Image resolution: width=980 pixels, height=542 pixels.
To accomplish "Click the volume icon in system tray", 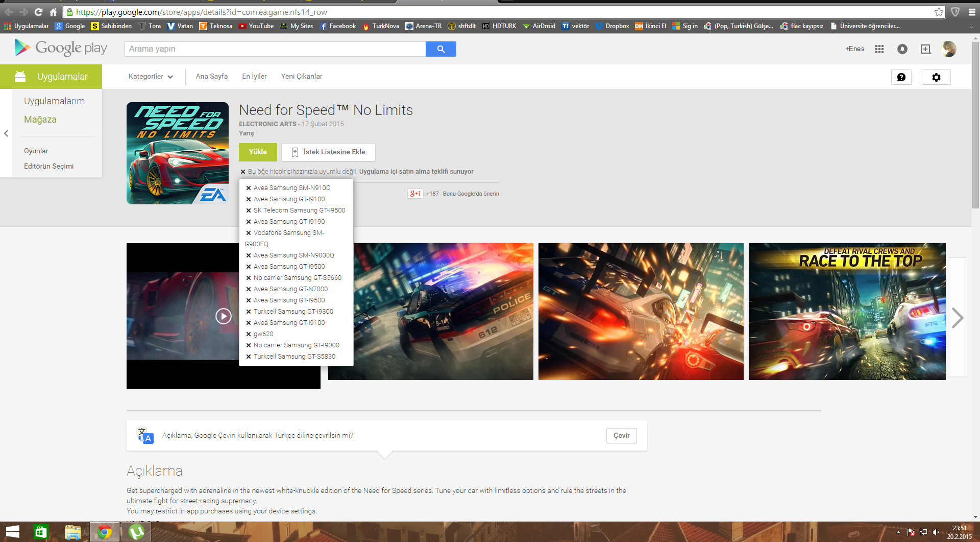I will [x=935, y=532].
